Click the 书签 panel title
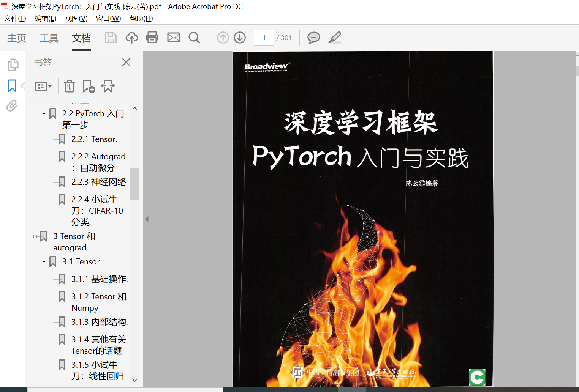The height and width of the screenshot is (392, 579). point(43,63)
